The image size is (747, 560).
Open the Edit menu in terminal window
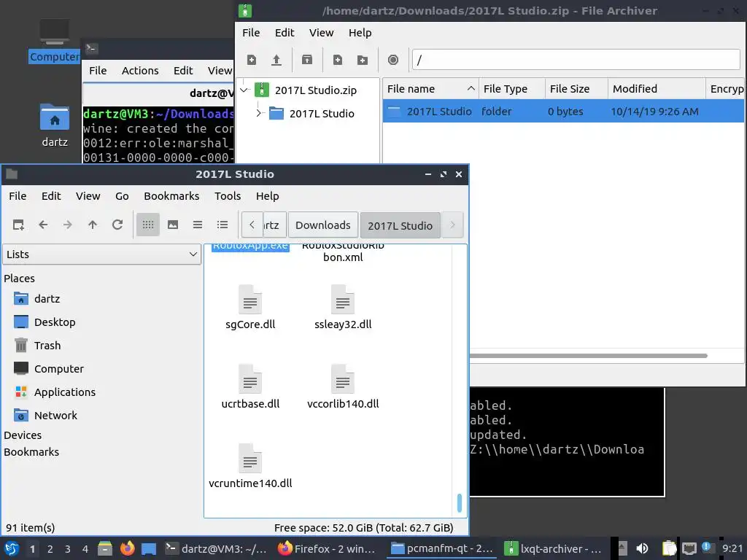[183, 71]
